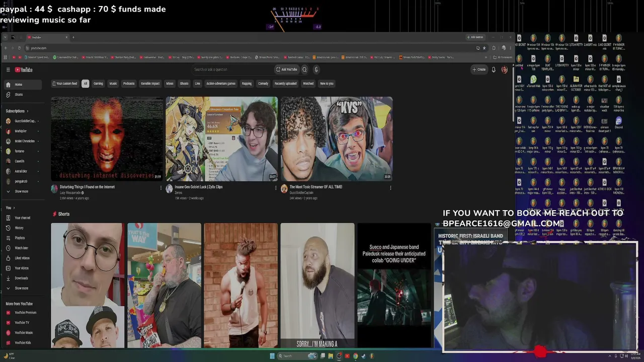644x362 pixels.
Task: Click the youtube.com address bar
Action: 252,48
